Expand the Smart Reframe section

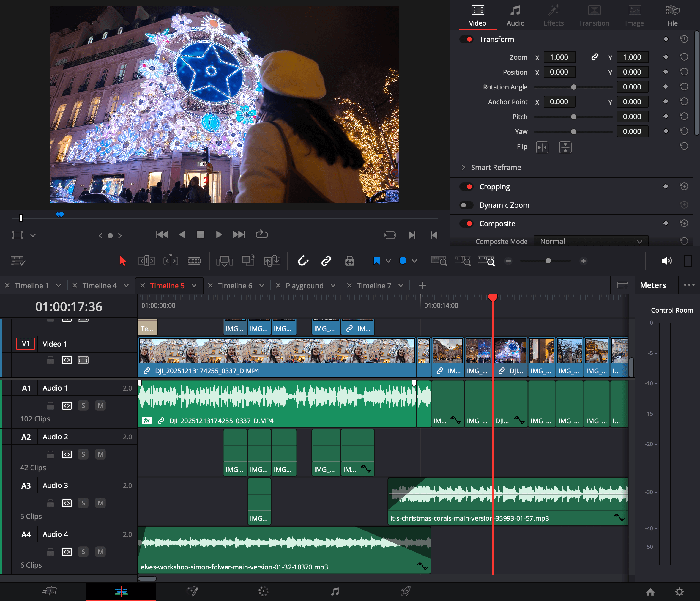coord(463,167)
